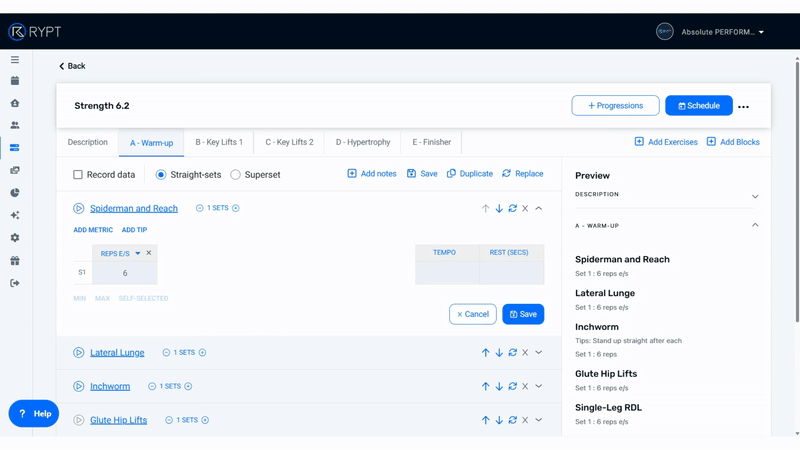Click the blue Schedule button
800x450 pixels.
[698, 106]
